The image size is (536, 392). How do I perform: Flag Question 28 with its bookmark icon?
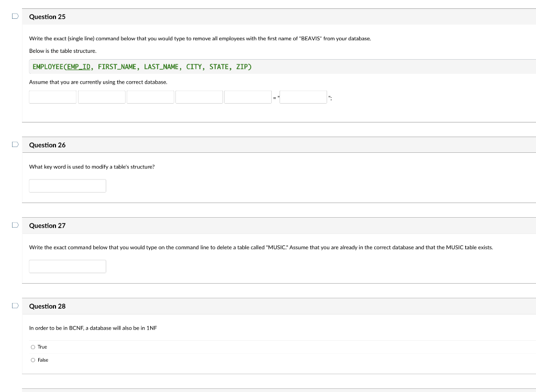click(x=15, y=306)
